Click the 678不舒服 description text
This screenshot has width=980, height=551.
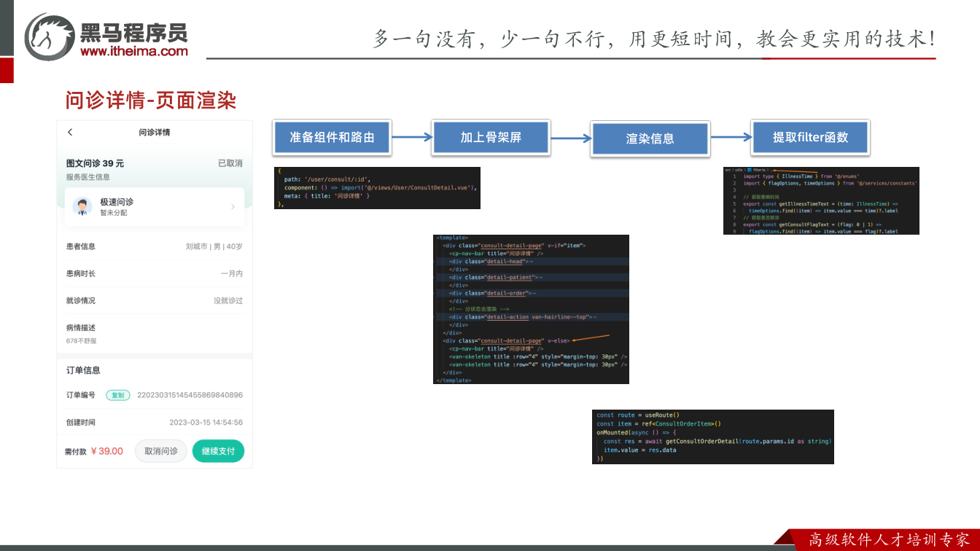82,341
